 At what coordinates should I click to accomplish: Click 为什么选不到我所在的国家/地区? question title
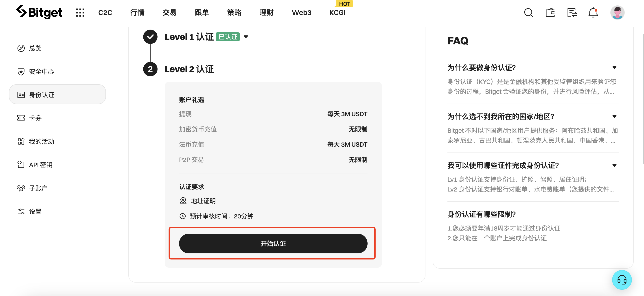click(501, 116)
